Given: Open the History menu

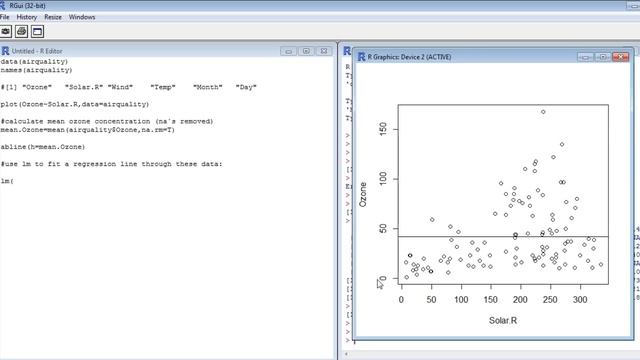Looking at the screenshot, I should (x=27, y=17).
